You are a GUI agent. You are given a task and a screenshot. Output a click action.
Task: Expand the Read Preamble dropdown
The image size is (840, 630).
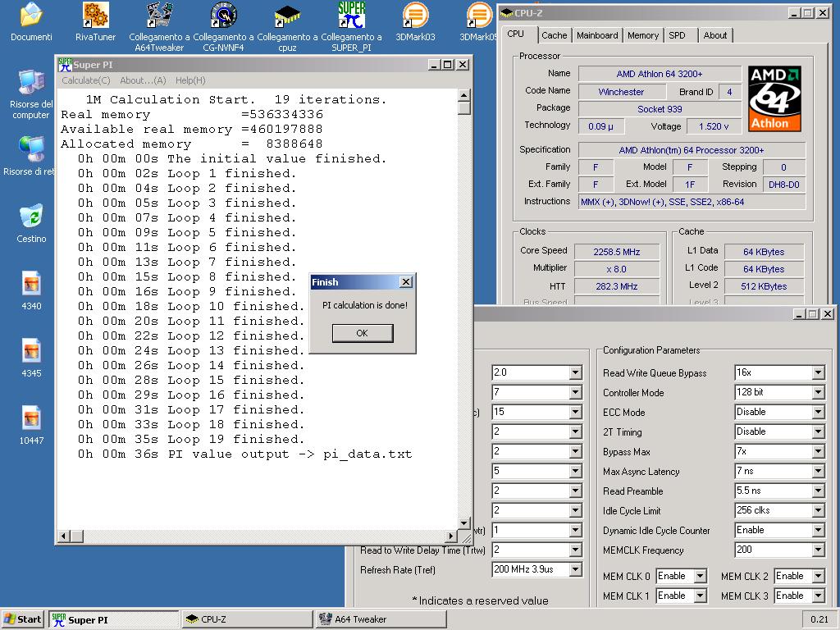pos(818,491)
